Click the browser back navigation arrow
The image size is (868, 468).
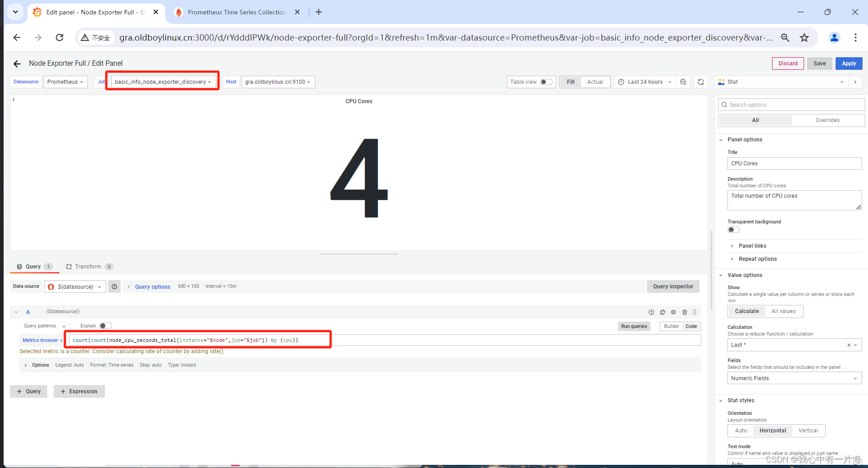pyautogui.click(x=17, y=37)
